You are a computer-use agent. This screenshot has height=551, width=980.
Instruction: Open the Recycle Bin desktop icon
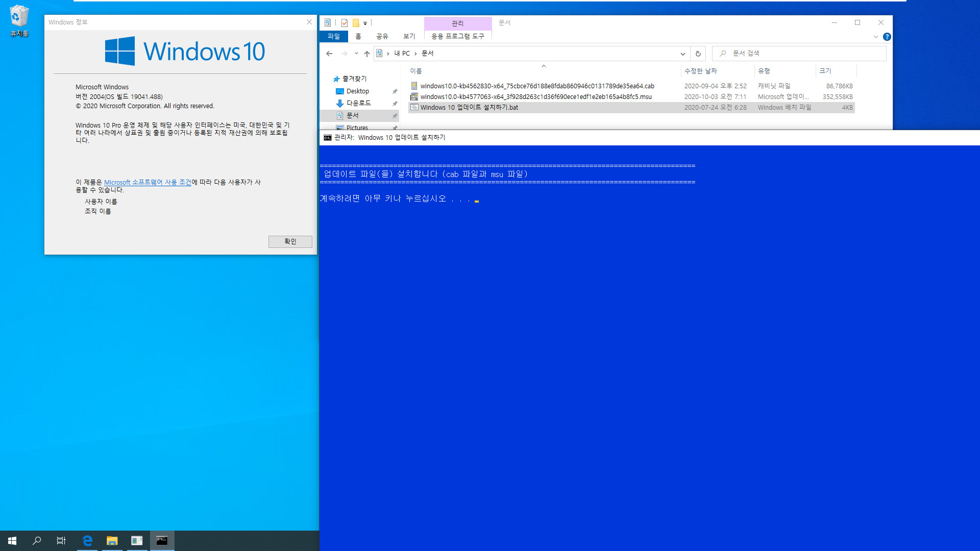tap(19, 20)
